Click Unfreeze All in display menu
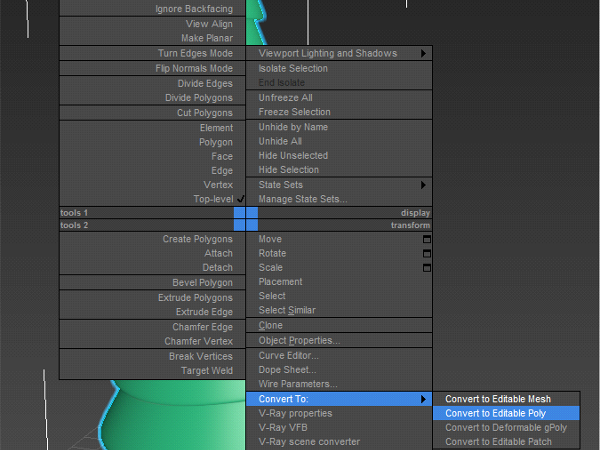Screen dimensions: 600x450 click(x=339, y=98)
